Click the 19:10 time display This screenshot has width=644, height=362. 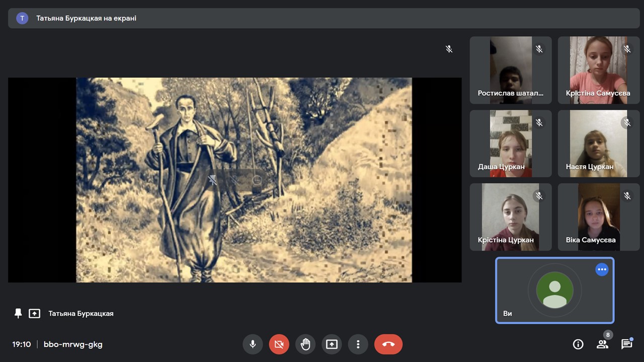pos(22,344)
